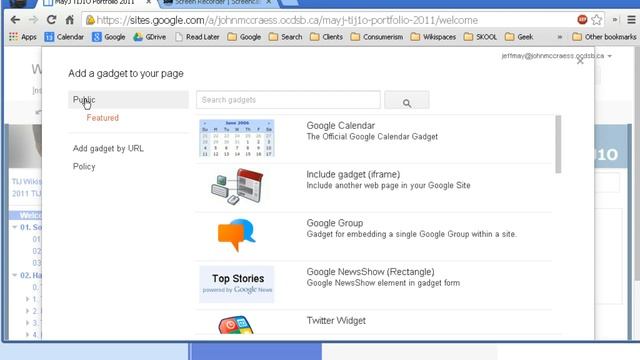Close the Screen Recorder tab
The height and width of the screenshot is (360, 640).
269,2
